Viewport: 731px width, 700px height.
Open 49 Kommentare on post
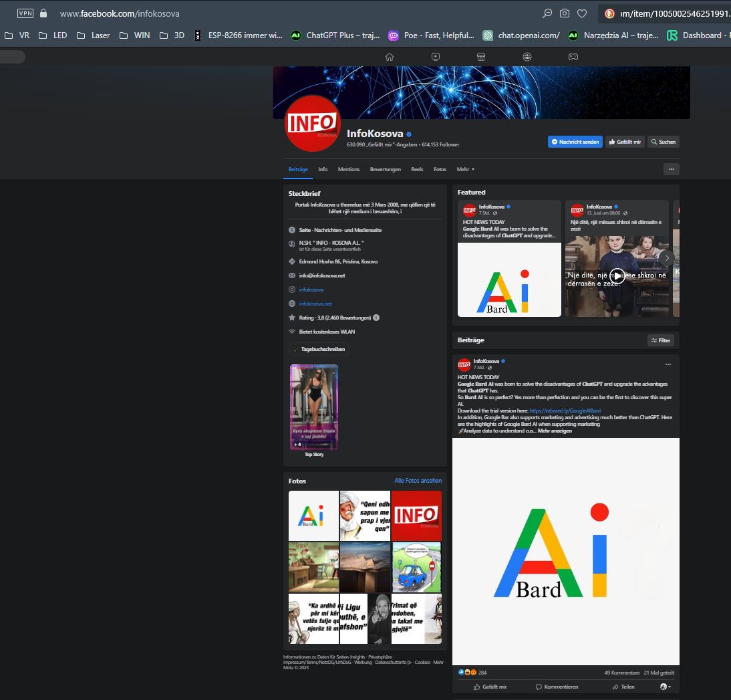pos(622,673)
